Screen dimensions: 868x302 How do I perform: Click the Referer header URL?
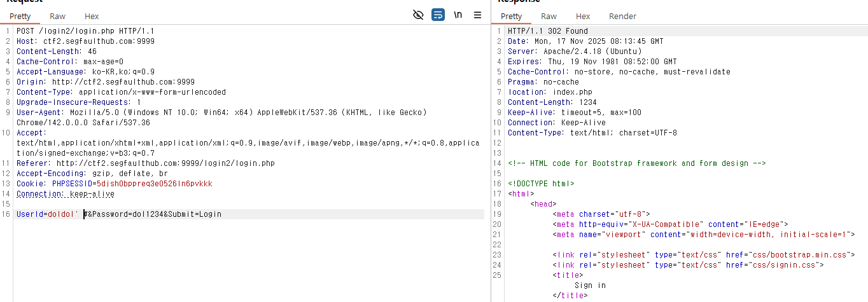[x=165, y=163]
